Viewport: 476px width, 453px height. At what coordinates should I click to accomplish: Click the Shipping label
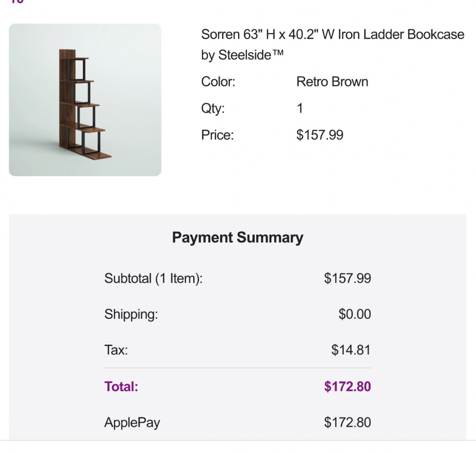[131, 314]
